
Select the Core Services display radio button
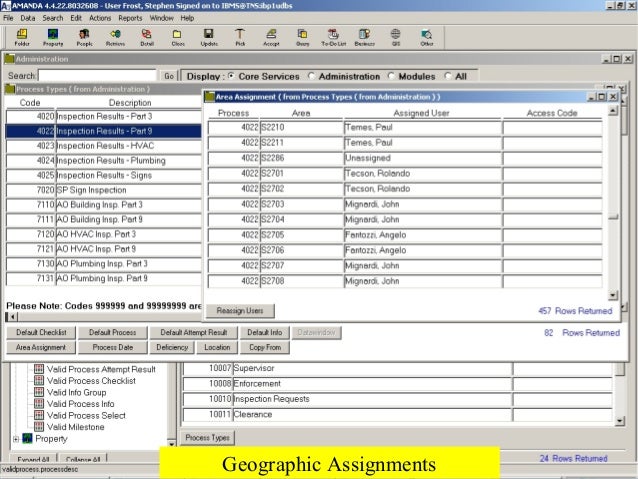[232, 76]
